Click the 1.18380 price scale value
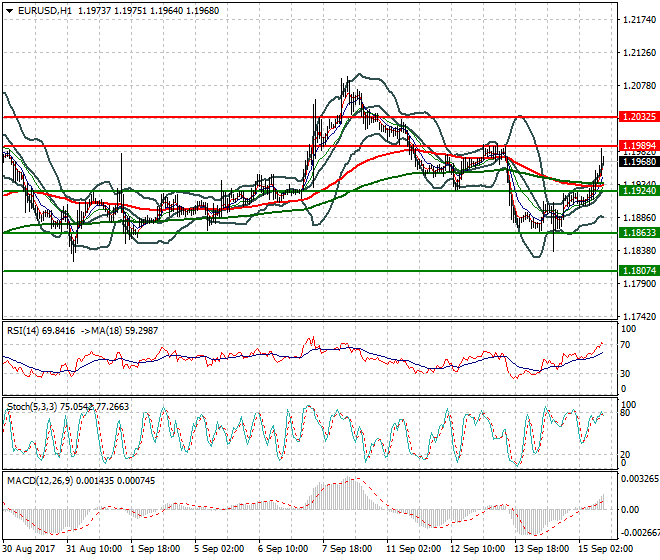 coord(639,251)
